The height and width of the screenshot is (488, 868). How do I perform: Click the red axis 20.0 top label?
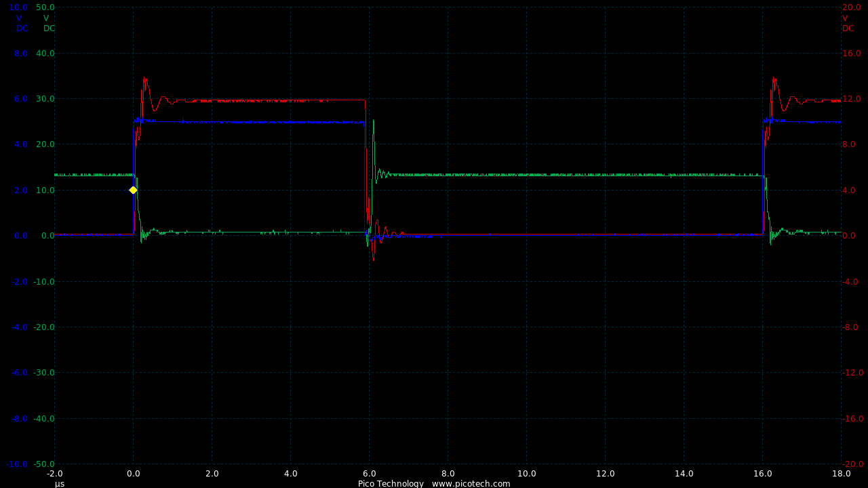pos(852,7)
